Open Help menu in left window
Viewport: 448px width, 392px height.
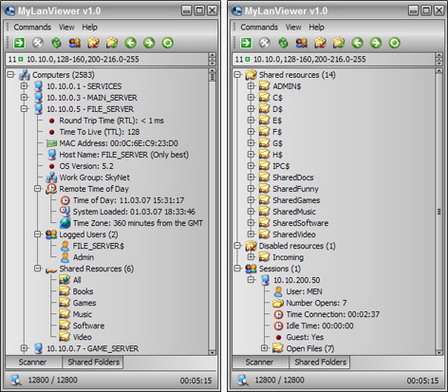(90, 27)
